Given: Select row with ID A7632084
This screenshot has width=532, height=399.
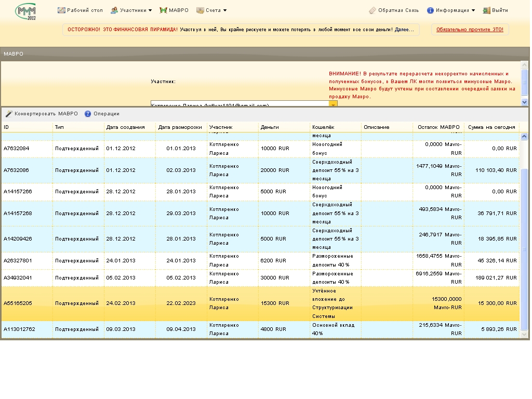Looking at the screenshot, I should 260,149.
